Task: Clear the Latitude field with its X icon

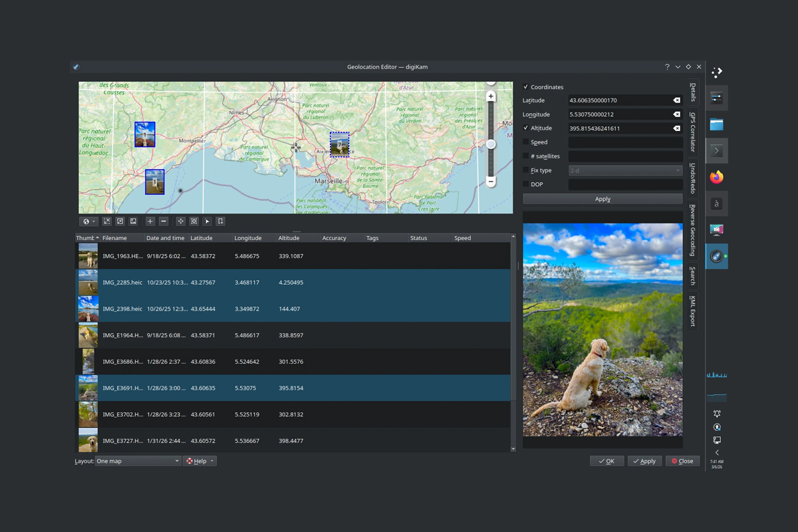Action: (676, 100)
